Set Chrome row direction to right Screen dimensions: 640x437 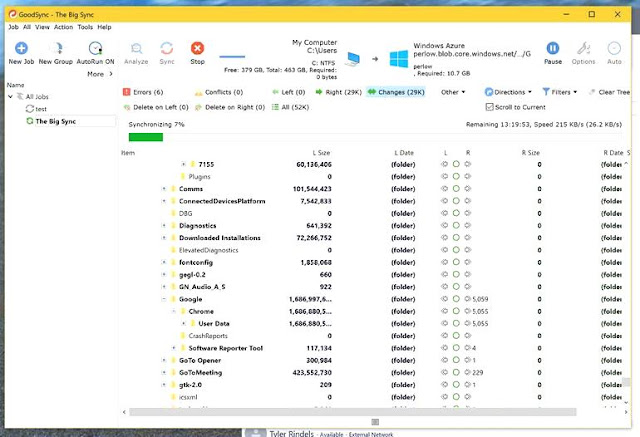coord(468,311)
